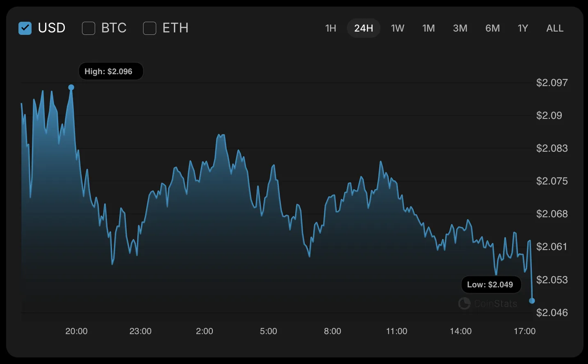View the 1Y price history
The height and width of the screenshot is (364, 588).
point(522,28)
